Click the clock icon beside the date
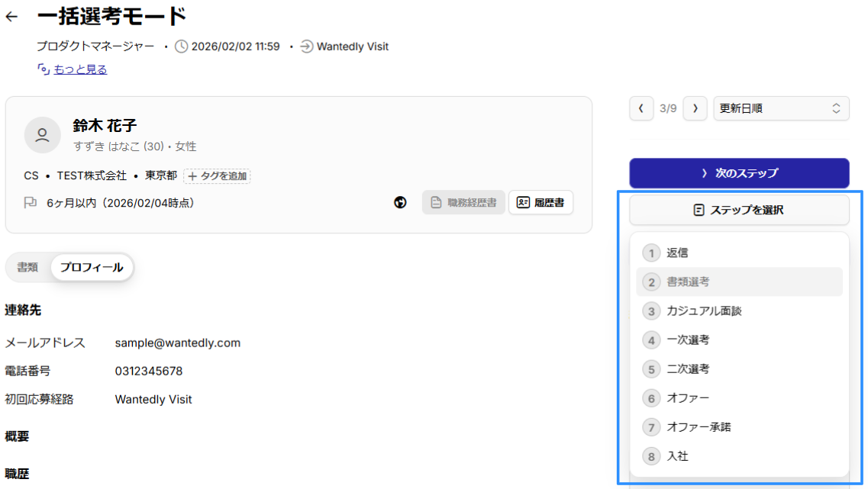The height and width of the screenshot is (489, 868). coord(181,47)
